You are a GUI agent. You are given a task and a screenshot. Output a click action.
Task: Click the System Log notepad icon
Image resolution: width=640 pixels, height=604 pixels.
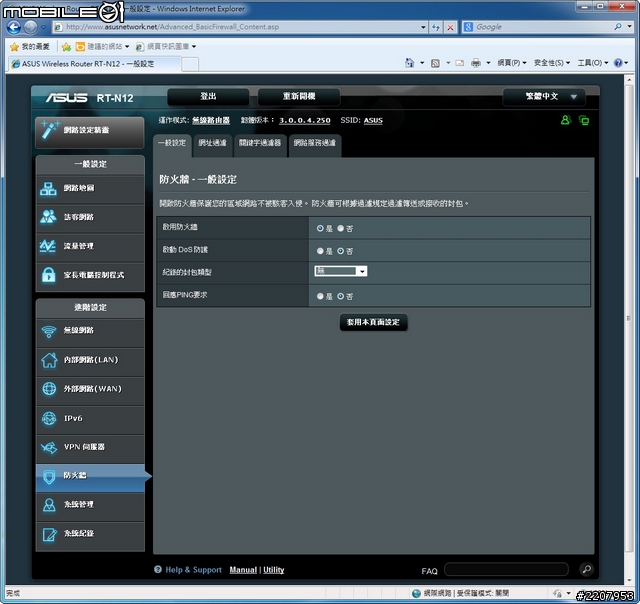[49, 534]
